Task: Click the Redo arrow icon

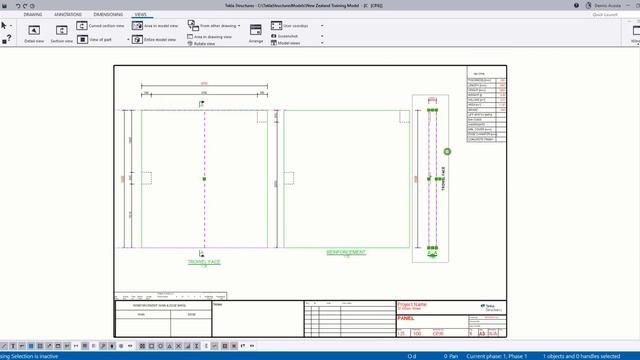Action: pos(25,6)
